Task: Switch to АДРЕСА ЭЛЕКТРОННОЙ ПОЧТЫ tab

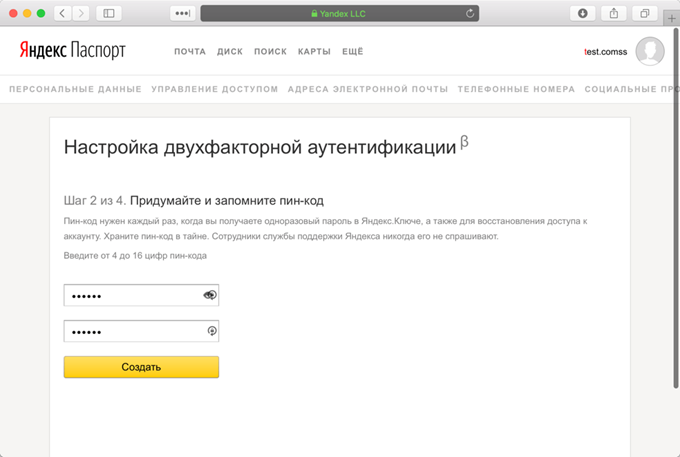Action: (x=368, y=89)
